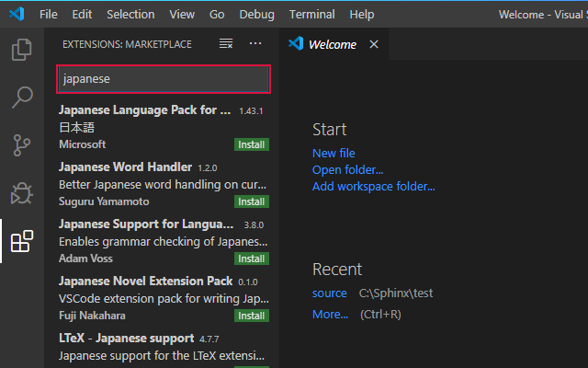588x368 pixels.
Task: Open the Terminal menu
Action: pyautogui.click(x=312, y=15)
